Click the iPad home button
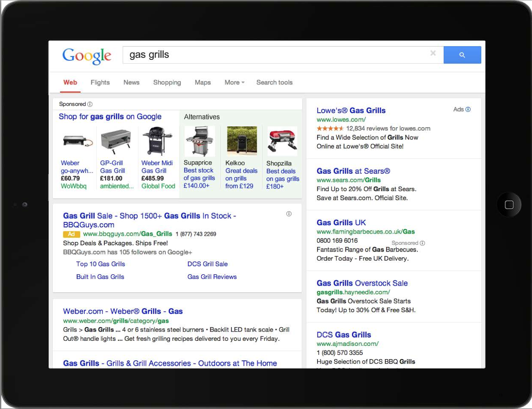The image size is (532, 409). 509,204
